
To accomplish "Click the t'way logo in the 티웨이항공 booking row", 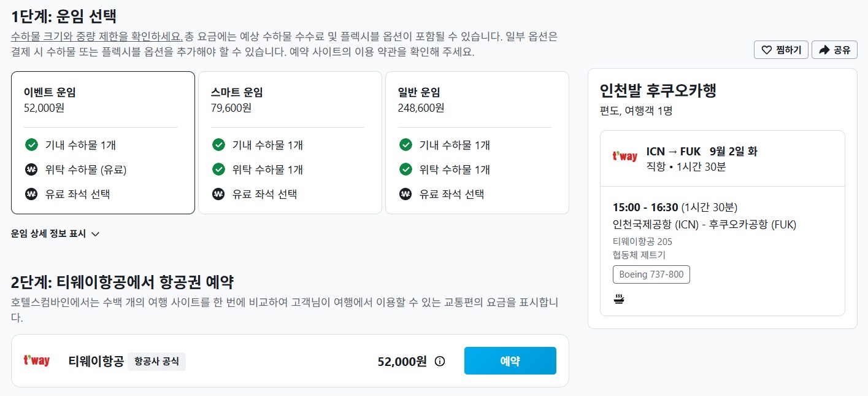I will pos(36,361).
